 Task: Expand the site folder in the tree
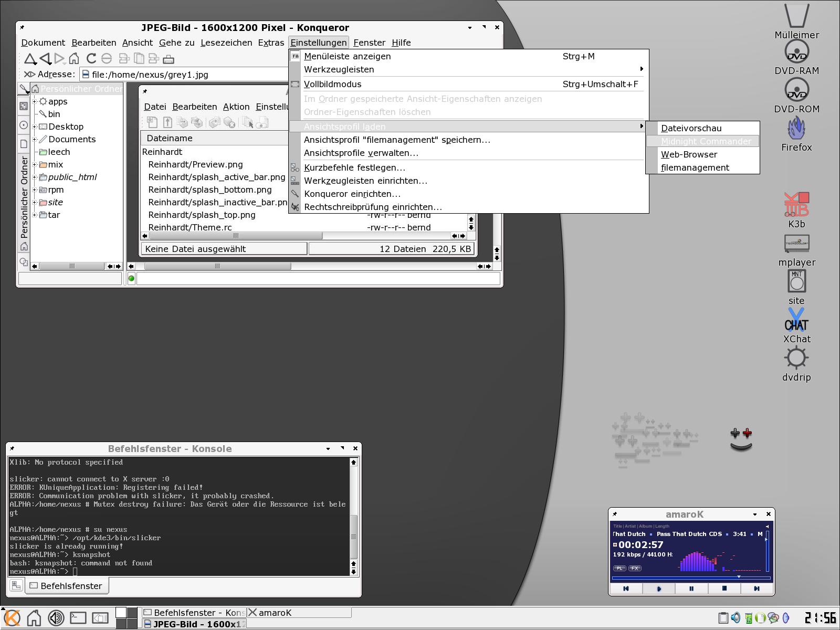point(35,202)
